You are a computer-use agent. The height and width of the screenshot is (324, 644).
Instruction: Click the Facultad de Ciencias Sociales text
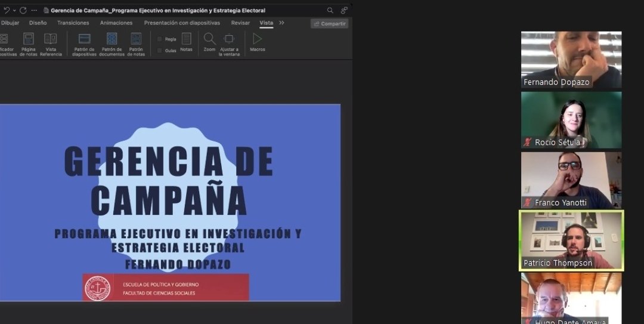(159, 293)
